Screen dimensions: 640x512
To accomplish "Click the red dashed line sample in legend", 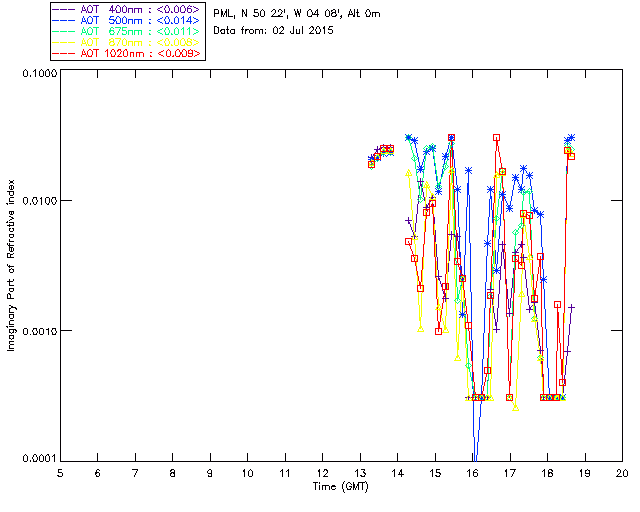I will (64, 53).
